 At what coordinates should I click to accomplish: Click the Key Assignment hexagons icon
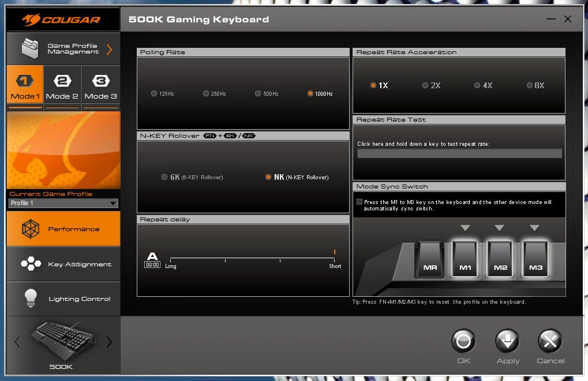tap(31, 263)
